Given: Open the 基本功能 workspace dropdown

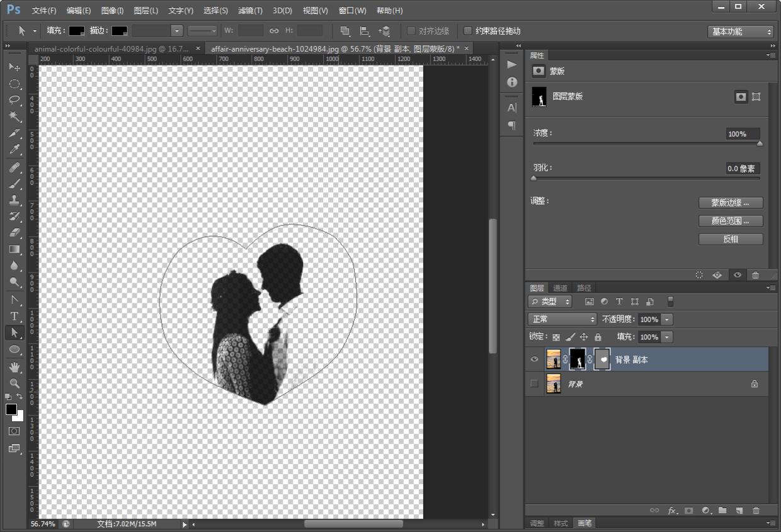Looking at the screenshot, I should click(740, 31).
